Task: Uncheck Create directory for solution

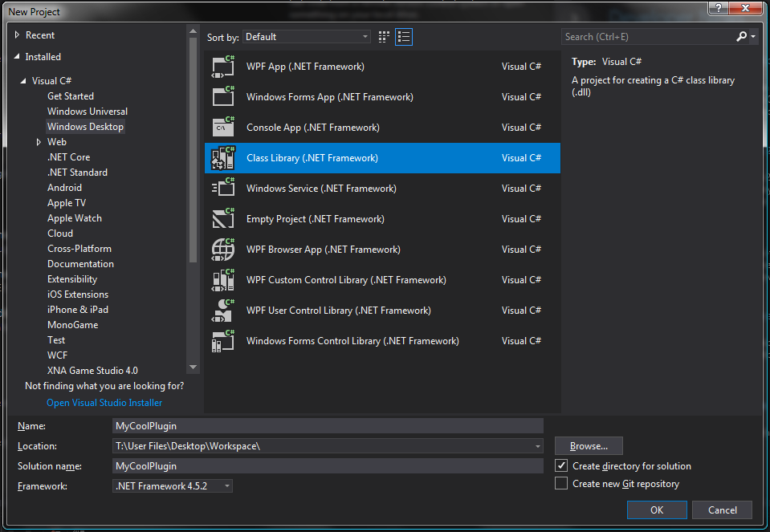Action: (x=561, y=466)
